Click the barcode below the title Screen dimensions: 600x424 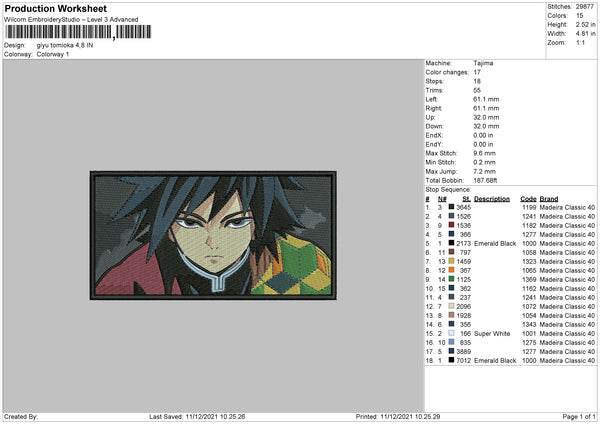point(78,32)
